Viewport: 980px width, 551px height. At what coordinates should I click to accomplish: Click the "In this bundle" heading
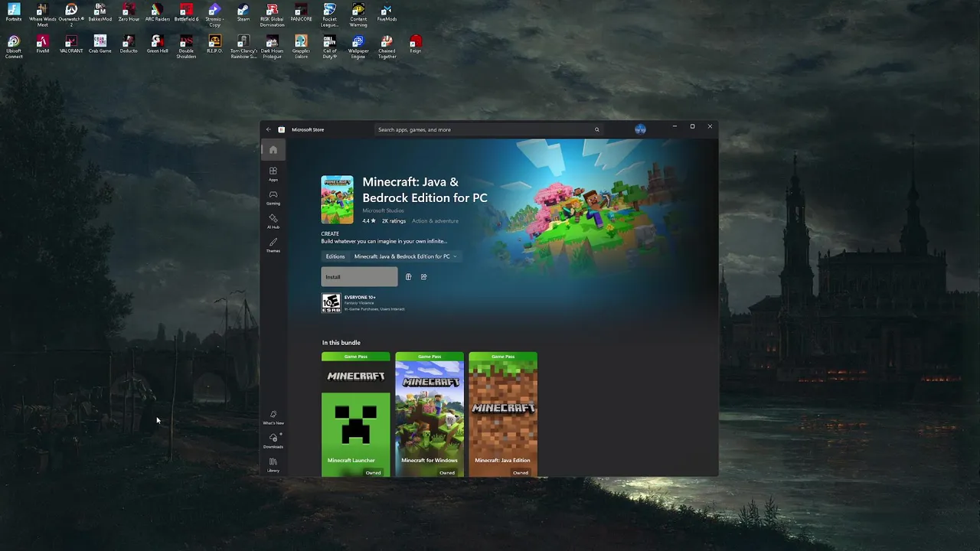[341, 343]
